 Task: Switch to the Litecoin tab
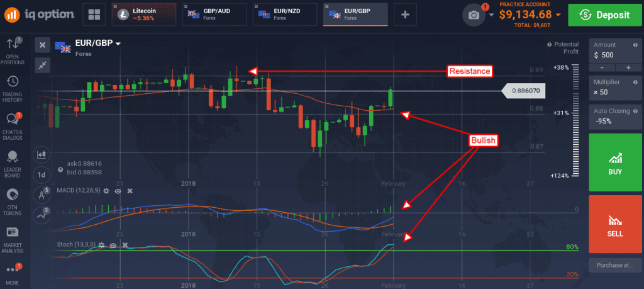pos(143,15)
